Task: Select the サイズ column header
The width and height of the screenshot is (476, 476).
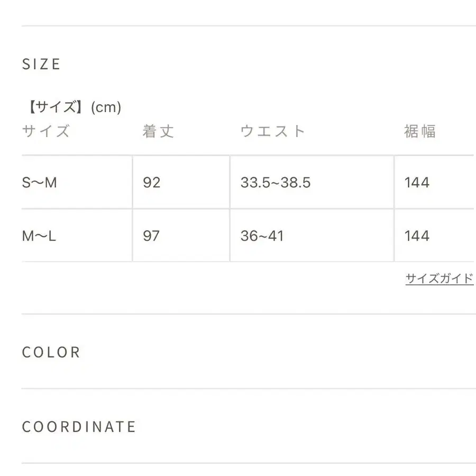Action: (x=46, y=131)
